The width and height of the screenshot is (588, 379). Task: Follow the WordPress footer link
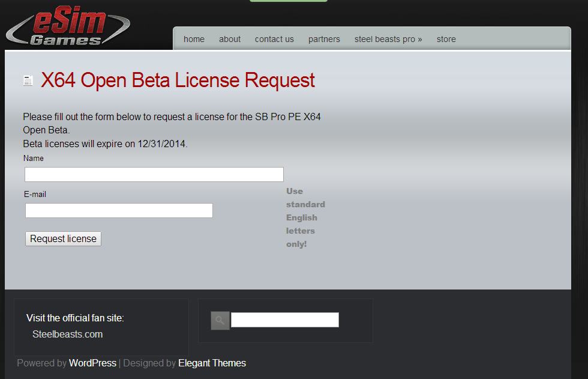[x=92, y=363]
